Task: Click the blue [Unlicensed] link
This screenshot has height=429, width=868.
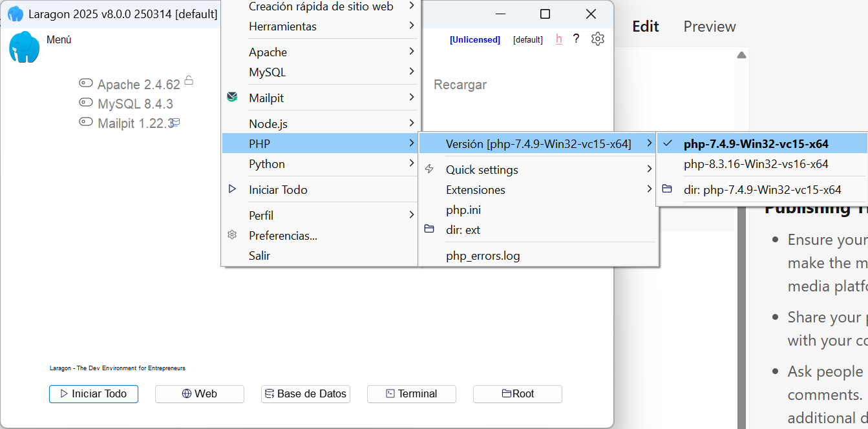Action: point(475,39)
